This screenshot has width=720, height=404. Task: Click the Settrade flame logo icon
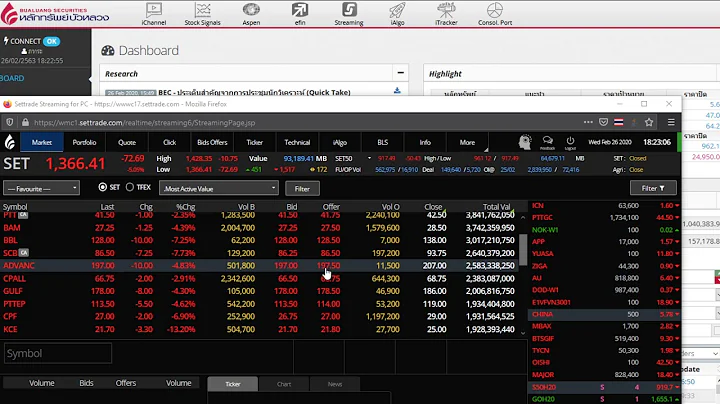(x=10, y=142)
